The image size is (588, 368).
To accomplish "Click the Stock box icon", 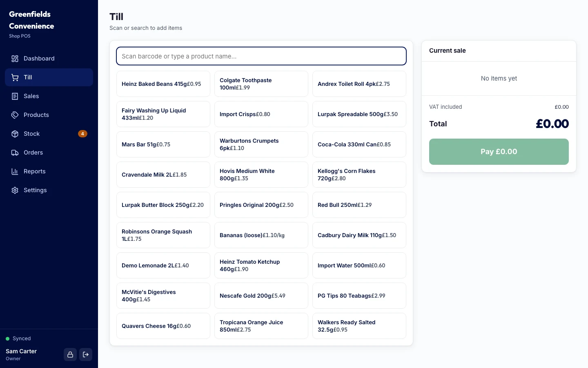I will pyautogui.click(x=15, y=134).
